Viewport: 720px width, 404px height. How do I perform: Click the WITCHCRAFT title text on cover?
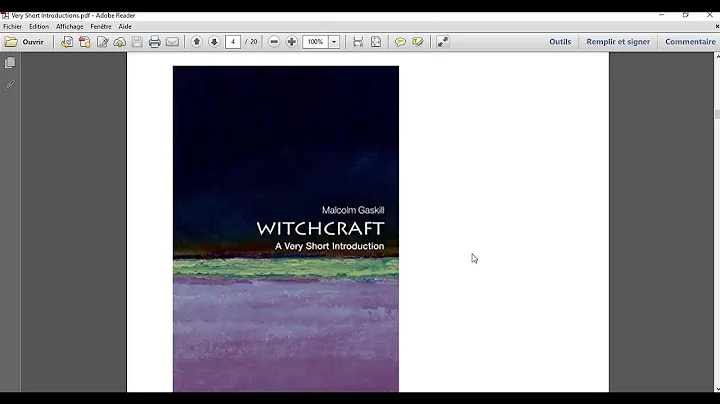[x=320, y=228]
